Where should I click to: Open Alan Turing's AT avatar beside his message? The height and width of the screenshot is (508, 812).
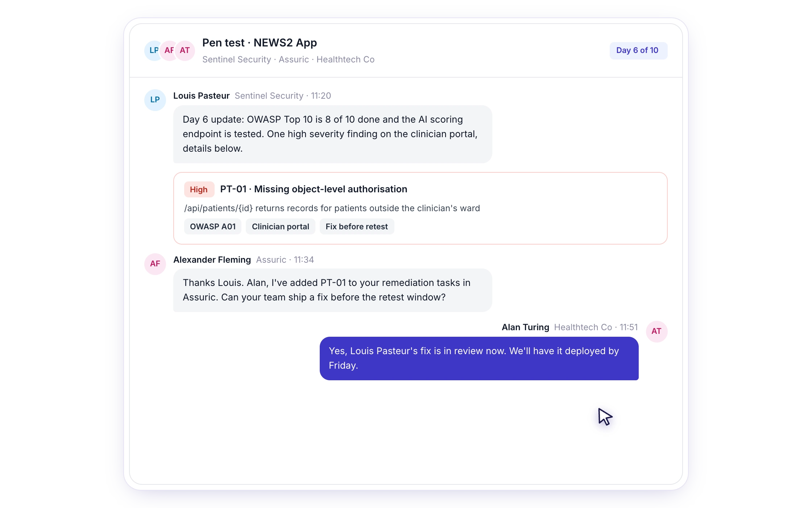coord(656,331)
